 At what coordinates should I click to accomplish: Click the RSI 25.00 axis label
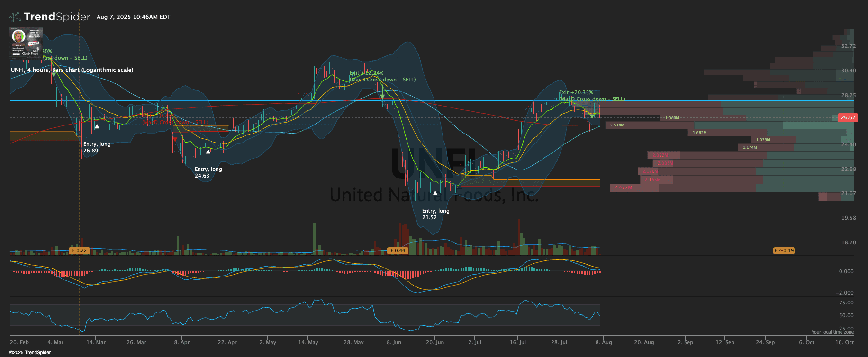[x=846, y=329]
